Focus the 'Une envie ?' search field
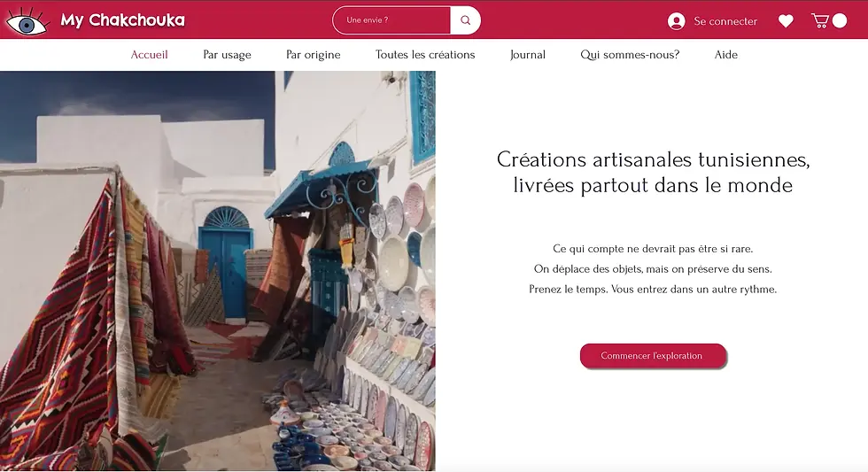The height and width of the screenshot is (472, 868). [391, 20]
